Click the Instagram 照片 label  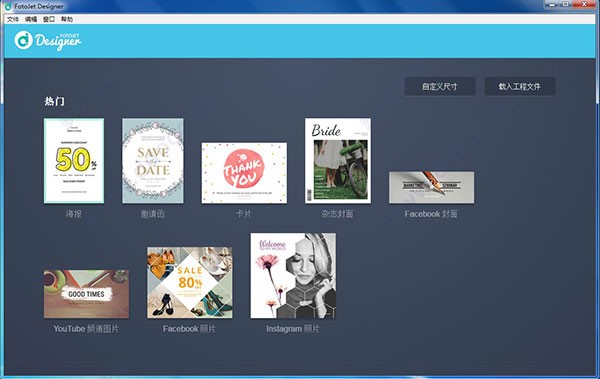click(x=293, y=328)
